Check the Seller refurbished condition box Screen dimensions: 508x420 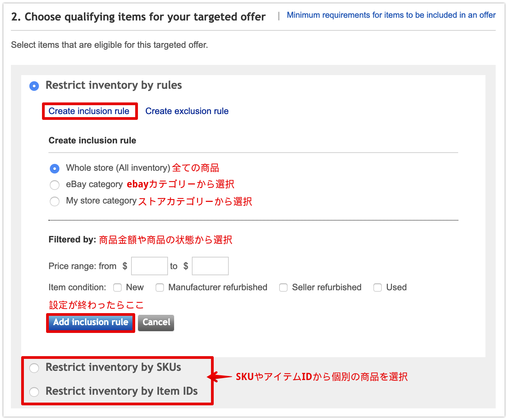tap(283, 288)
